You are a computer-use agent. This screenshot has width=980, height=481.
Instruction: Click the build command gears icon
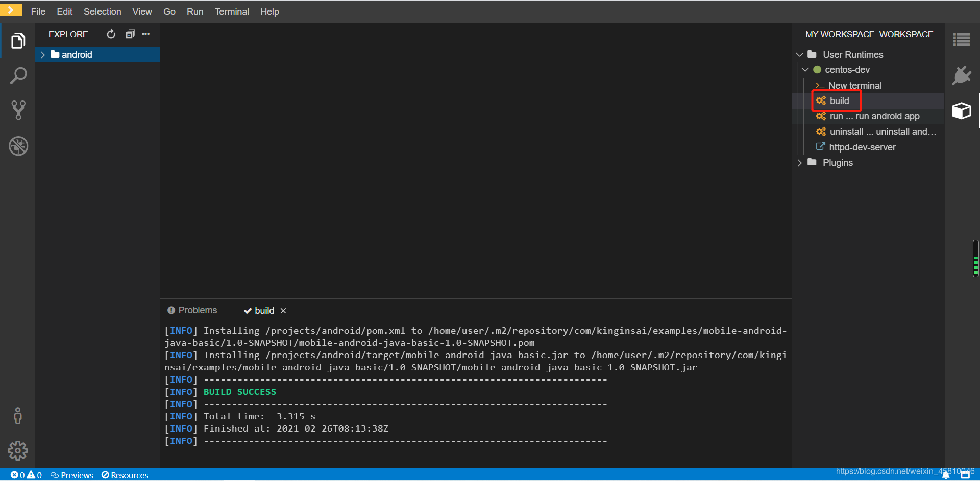pos(821,100)
